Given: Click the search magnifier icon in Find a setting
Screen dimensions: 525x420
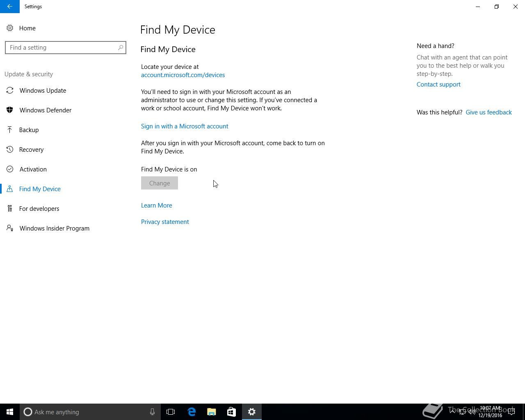Looking at the screenshot, I should (x=121, y=48).
